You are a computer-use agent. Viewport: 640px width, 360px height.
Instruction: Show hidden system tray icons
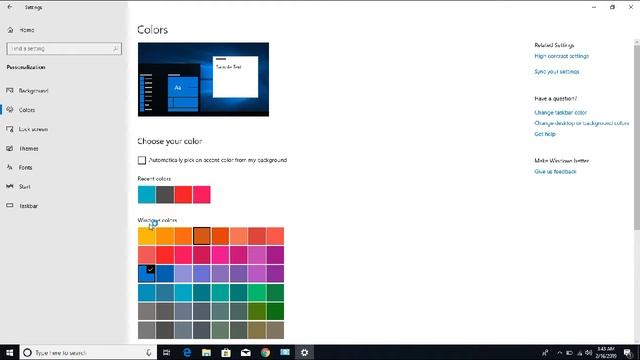[559, 352]
